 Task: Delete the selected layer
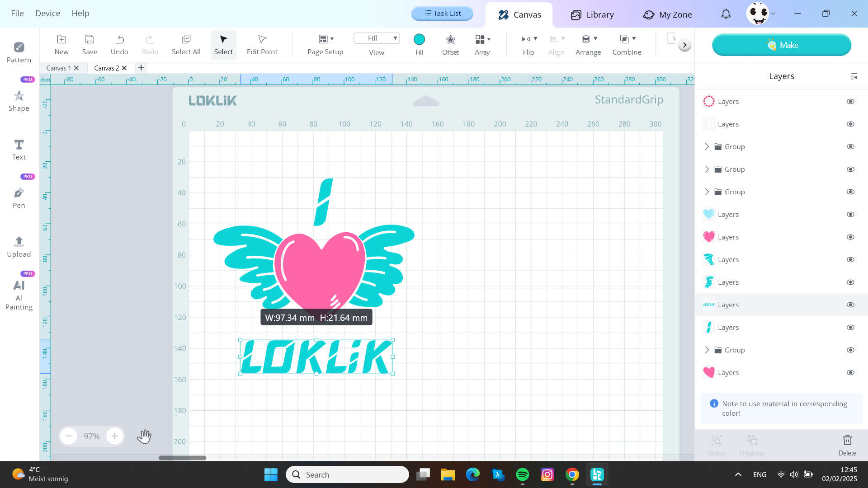point(848,445)
